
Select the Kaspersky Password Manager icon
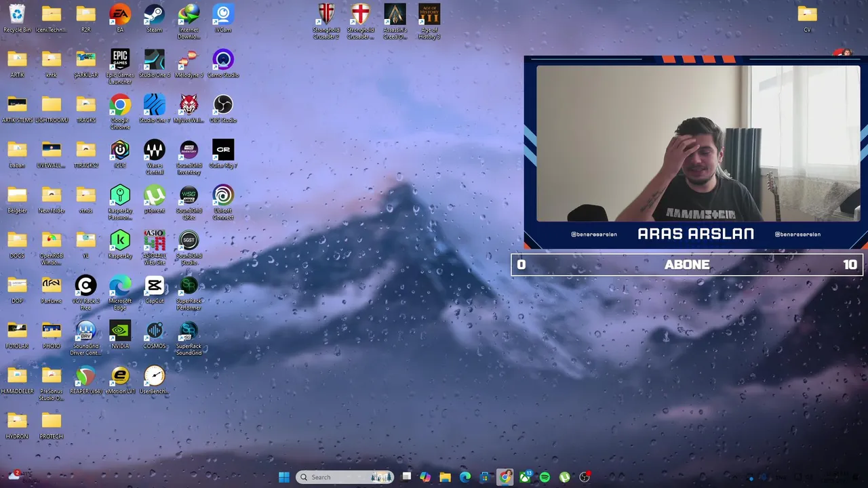120,202
